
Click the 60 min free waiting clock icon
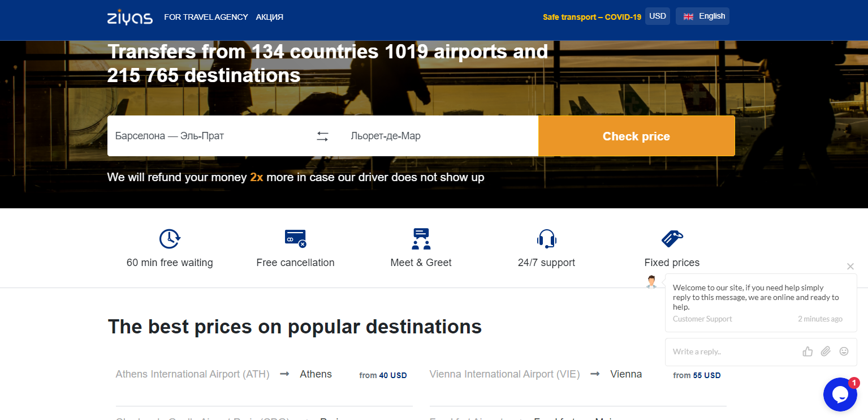coord(170,239)
